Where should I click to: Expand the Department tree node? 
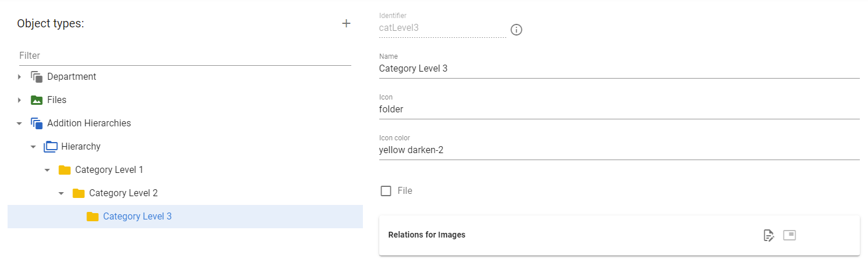coord(19,77)
